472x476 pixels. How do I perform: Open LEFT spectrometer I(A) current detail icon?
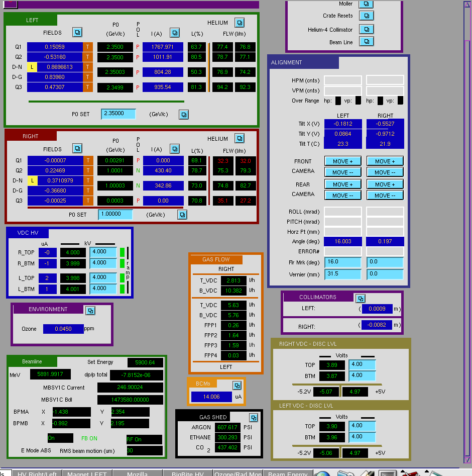tap(175, 33)
